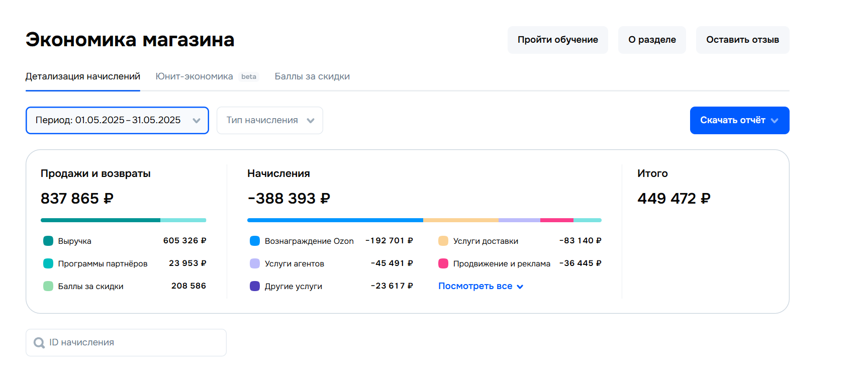The image size is (868, 366).
Task: Click the Программы партнёров label
Action: point(103,264)
